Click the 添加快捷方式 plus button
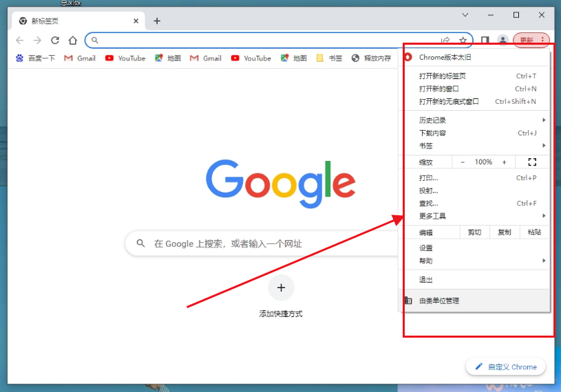561x392 pixels. click(282, 287)
